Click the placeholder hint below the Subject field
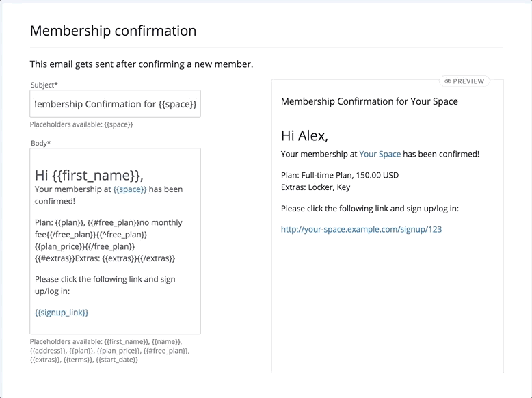Viewport: 532px width, 398px height. 81,124
